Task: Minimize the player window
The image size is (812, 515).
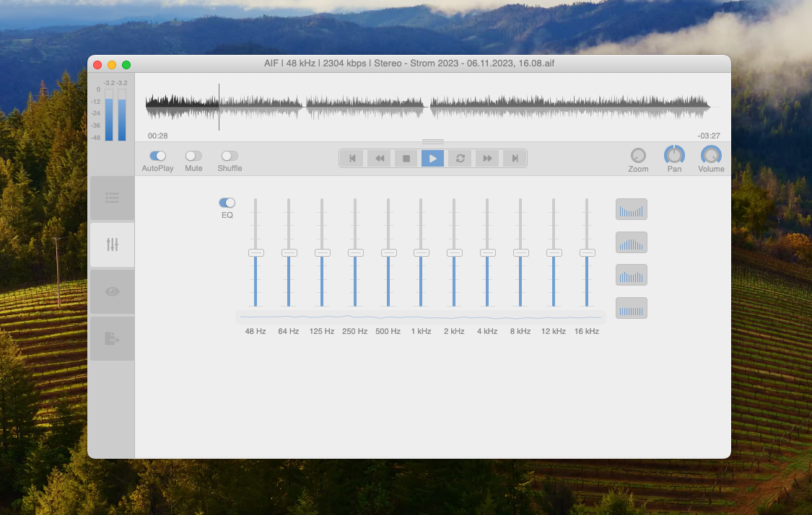Action: pos(112,65)
